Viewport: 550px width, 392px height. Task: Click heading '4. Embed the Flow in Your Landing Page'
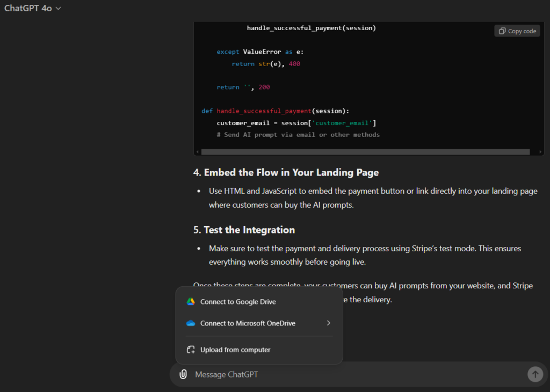[x=286, y=172]
